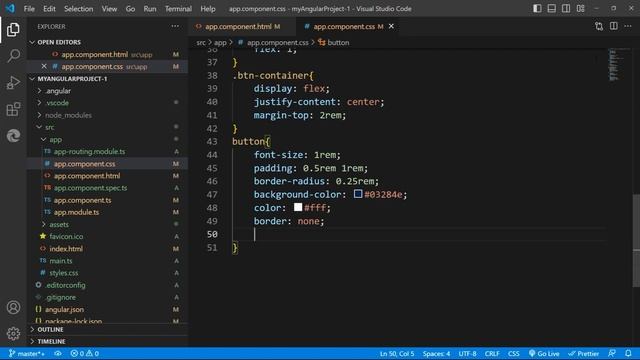Close the app.component.css tab

391,26
